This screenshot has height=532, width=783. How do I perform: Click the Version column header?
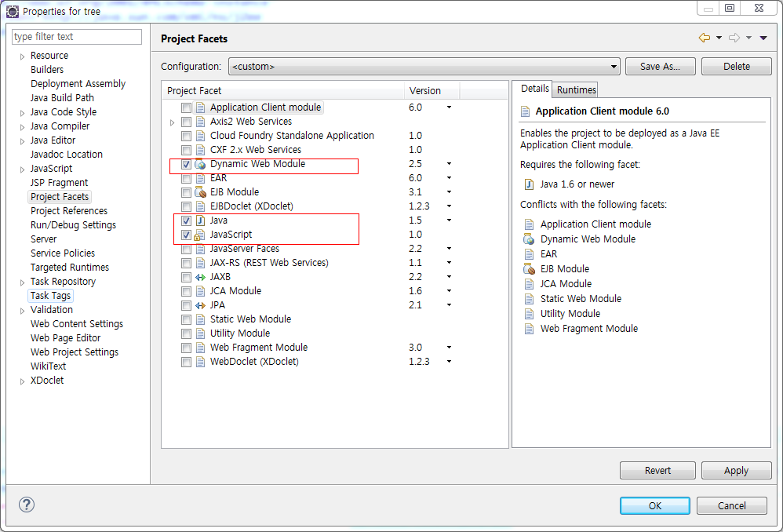tap(432, 91)
